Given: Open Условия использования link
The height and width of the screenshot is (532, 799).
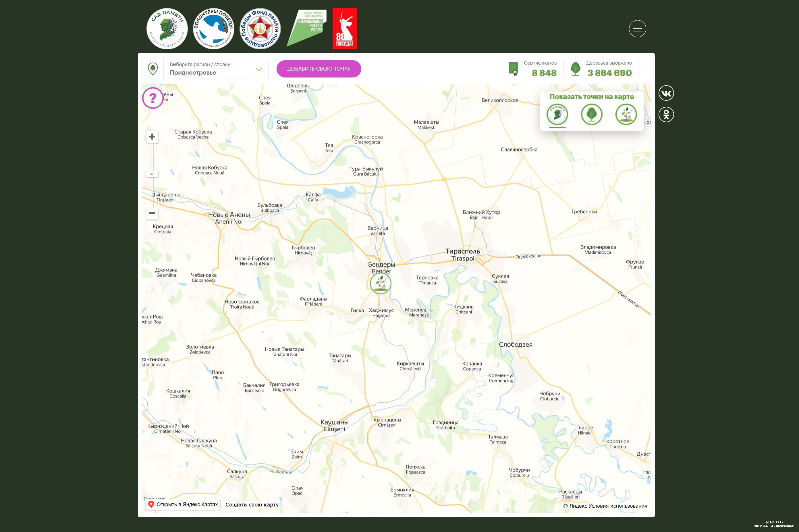Looking at the screenshot, I should pos(618,506).
